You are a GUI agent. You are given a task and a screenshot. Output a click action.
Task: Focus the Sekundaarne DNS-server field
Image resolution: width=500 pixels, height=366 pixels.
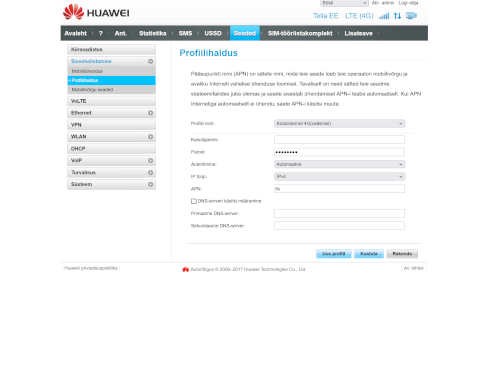click(339, 226)
